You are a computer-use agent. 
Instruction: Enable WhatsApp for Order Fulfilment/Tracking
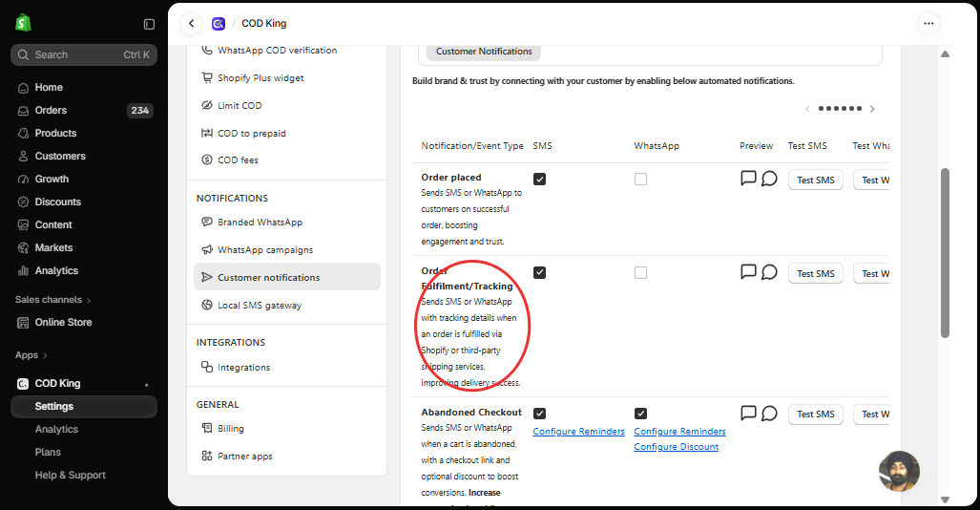[640, 273]
